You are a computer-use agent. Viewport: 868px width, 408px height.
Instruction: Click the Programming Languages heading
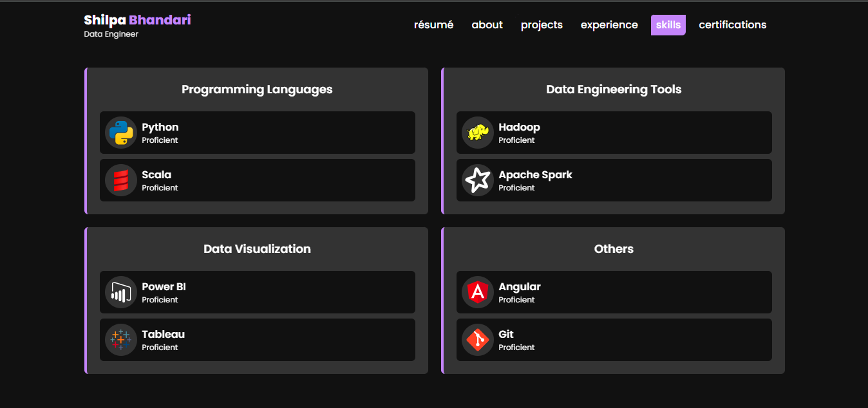tap(257, 89)
